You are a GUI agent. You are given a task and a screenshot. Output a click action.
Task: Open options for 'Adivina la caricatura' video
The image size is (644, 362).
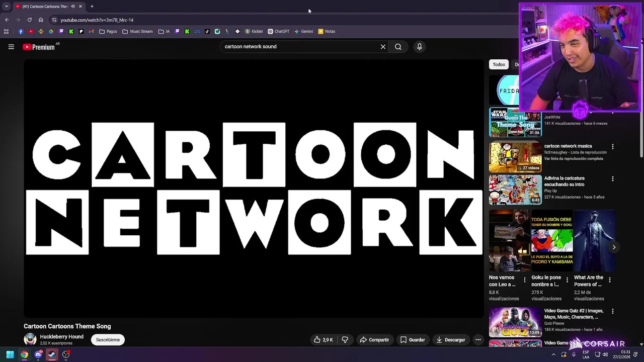(x=612, y=178)
